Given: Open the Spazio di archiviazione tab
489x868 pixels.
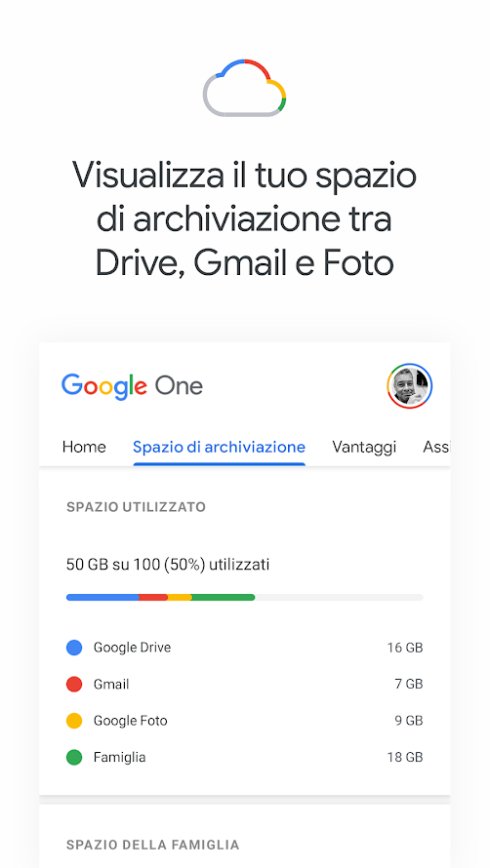Looking at the screenshot, I should click(220, 447).
